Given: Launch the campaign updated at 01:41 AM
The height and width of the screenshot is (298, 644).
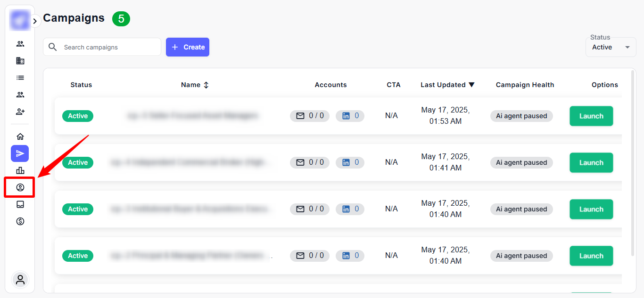Looking at the screenshot, I should 591,162.
